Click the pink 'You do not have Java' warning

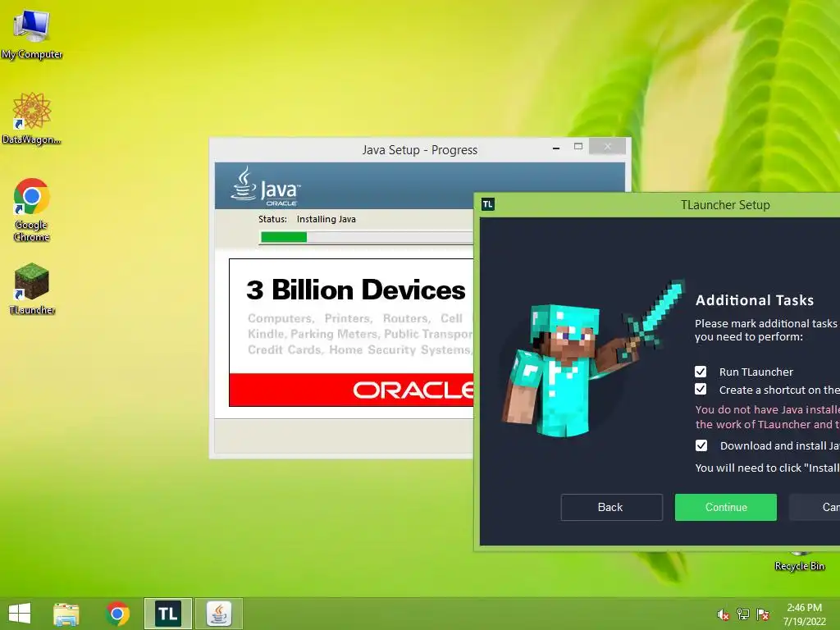[x=767, y=417]
